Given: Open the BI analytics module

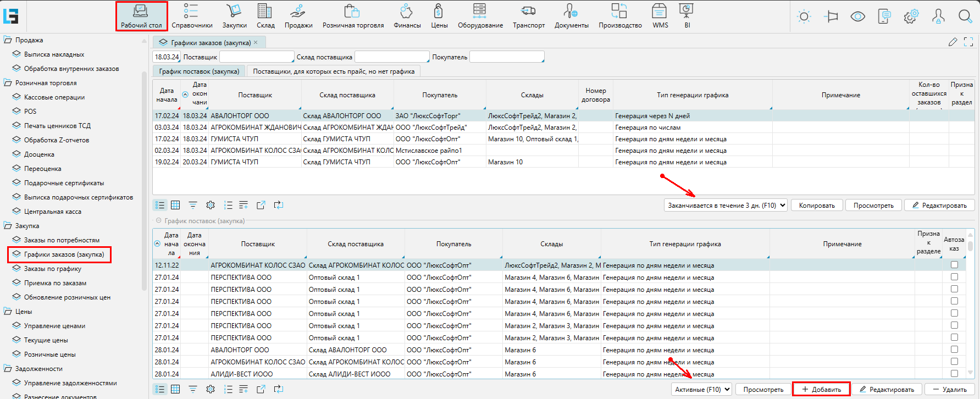Looking at the screenshot, I should pos(686,15).
